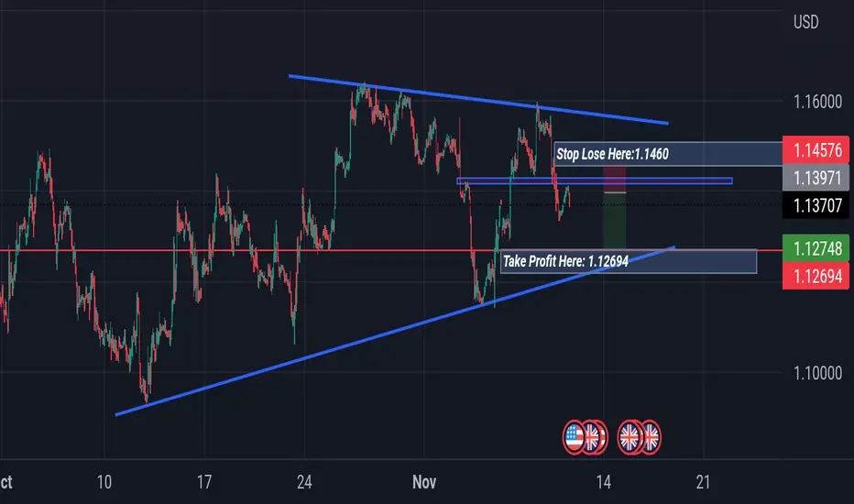Click the red 1.12694 target price label
Image resolution: width=854 pixels, height=504 pixels.
point(816,276)
